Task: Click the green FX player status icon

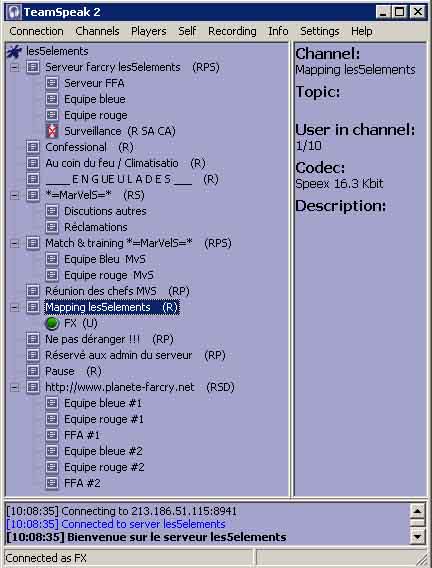Action: 52,323
